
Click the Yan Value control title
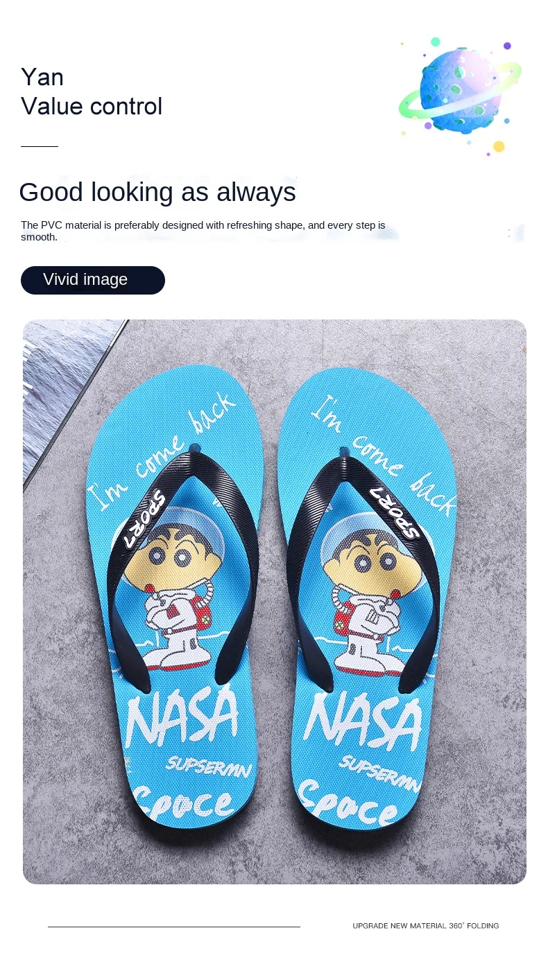(92, 91)
